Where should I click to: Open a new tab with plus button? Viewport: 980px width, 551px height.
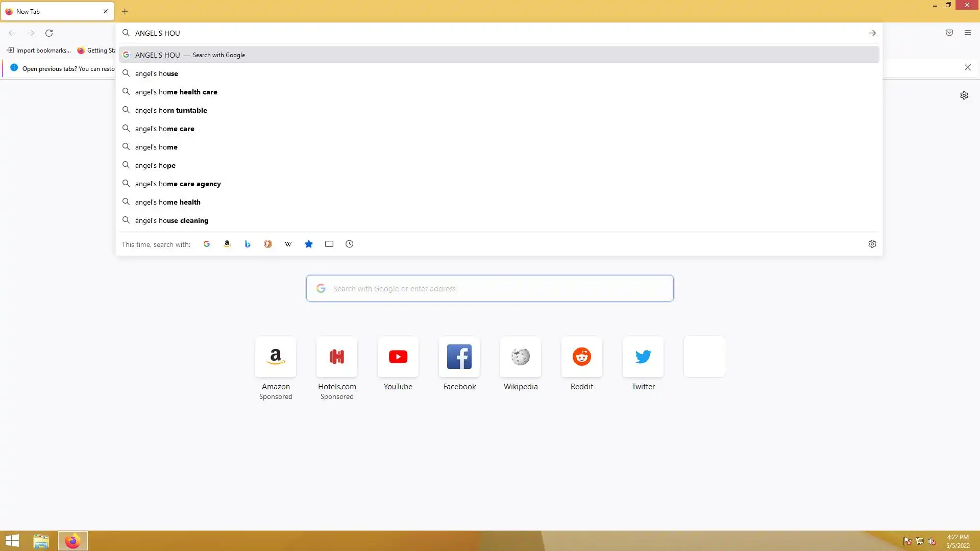(125, 11)
